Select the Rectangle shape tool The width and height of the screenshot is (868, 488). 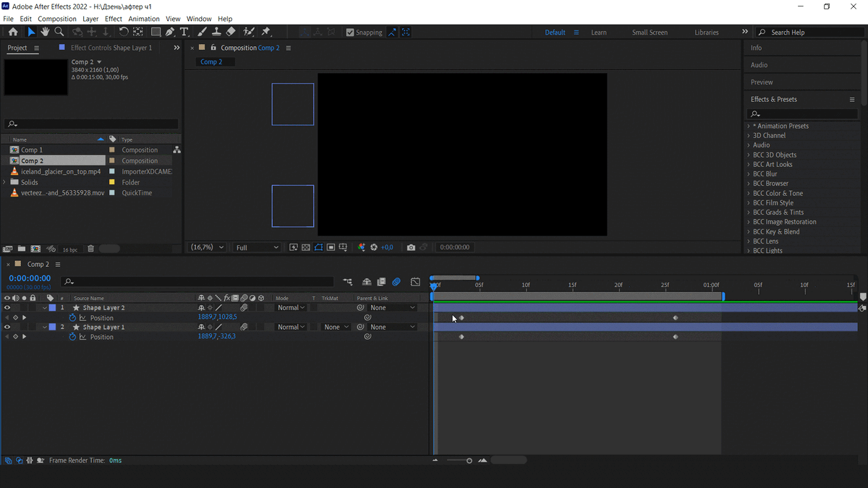(156, 32)
